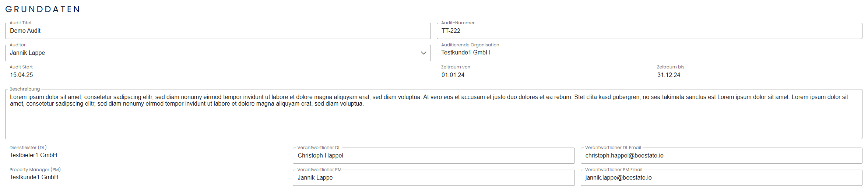Click the Audit Start label
Viewport: 868px width, 191px height.
coord(21,67)
